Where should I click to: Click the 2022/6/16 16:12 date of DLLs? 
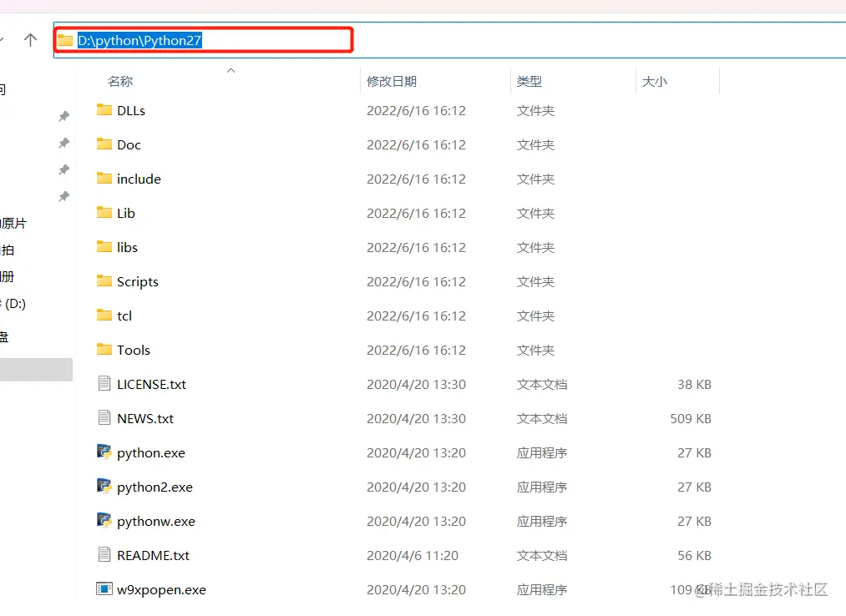[416, 110]
